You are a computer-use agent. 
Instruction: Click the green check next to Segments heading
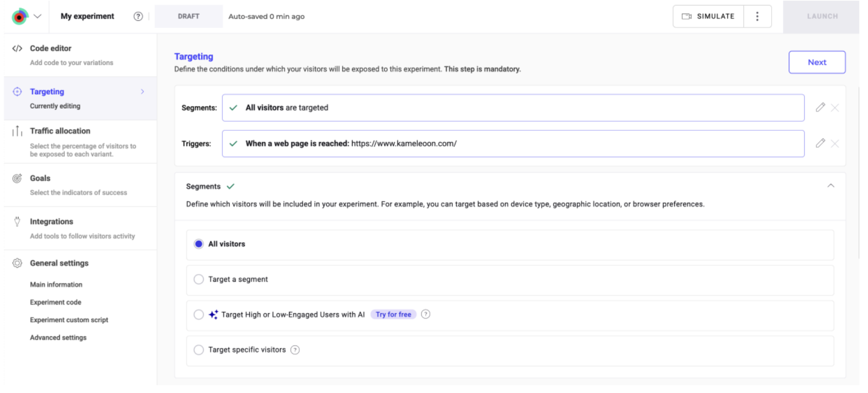pyautogui.click(x=230, y=186)
